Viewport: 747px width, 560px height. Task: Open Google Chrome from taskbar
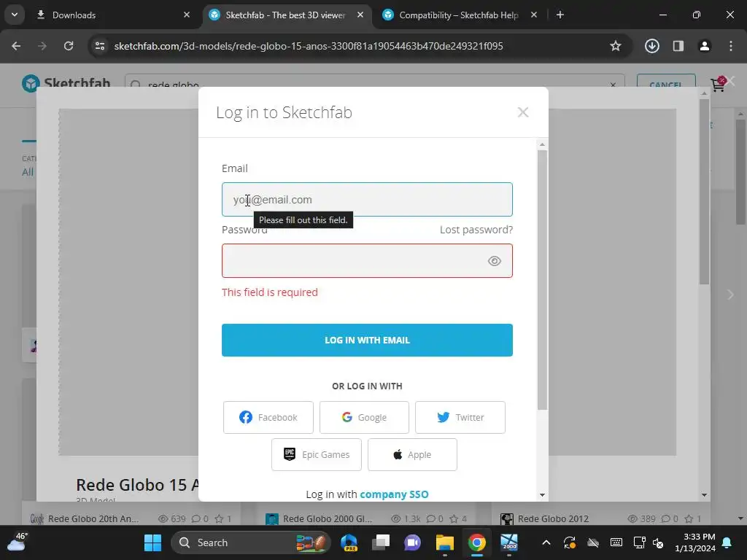point(477,542)
